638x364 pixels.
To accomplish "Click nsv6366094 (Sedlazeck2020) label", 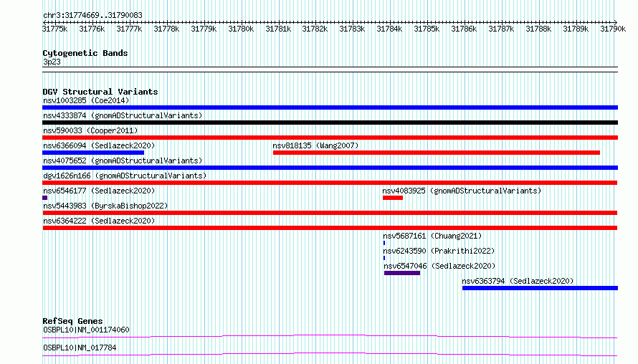I will click(x=99, y=145).
